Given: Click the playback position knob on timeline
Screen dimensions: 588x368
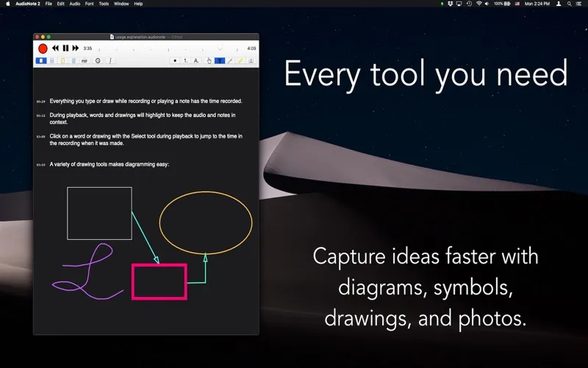Looking at the screenshot, I should pos(220,48).
